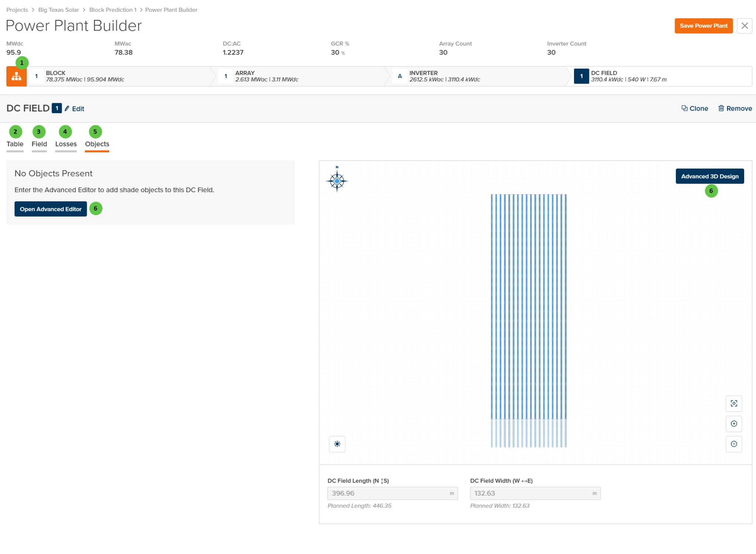Click DC Field Length input field
756x554 pixels.
tap(392, 493)
